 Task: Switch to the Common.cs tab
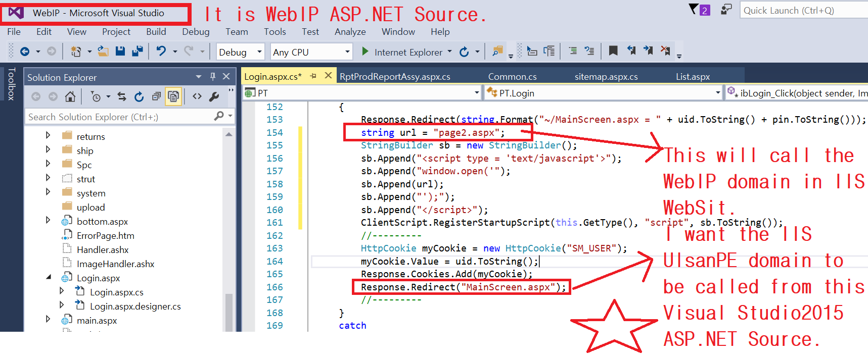[x=512, y=77]
